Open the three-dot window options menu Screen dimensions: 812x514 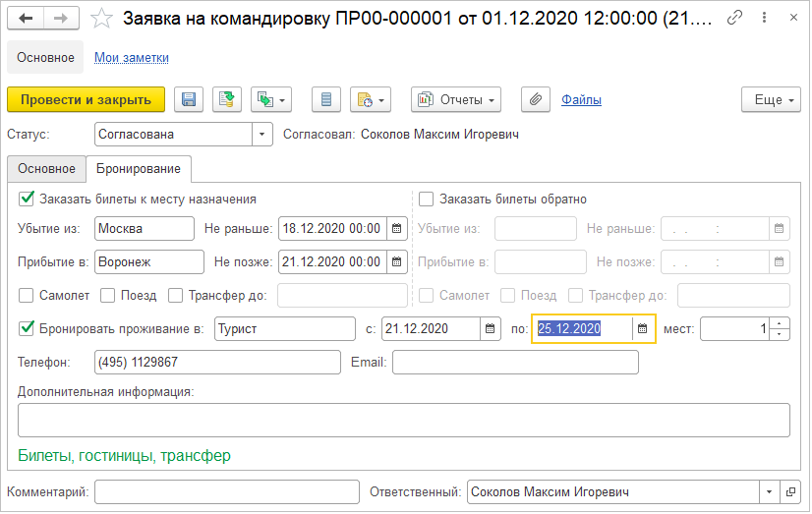coord(764,18)
